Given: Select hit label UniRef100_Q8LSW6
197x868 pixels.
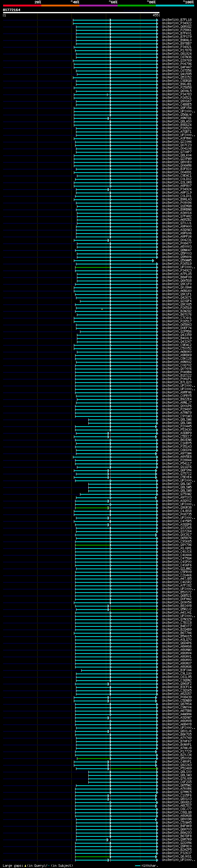Looking at the screenshot, I should (x=177, y=419).
